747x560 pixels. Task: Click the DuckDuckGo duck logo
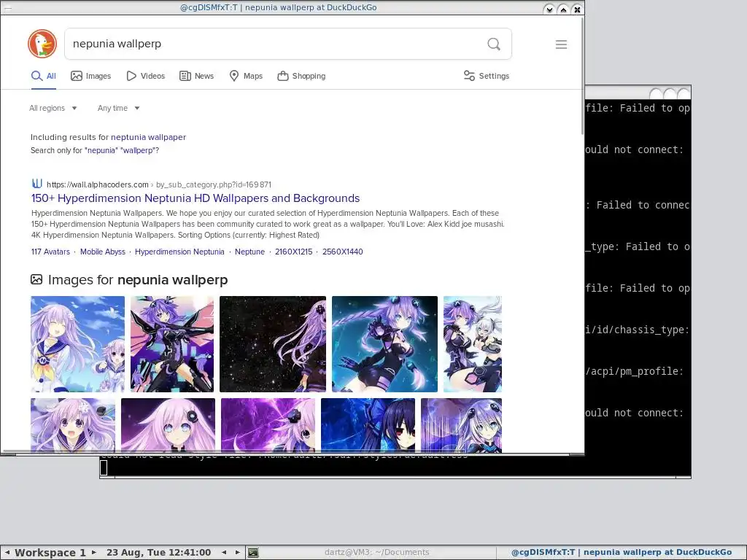42,44
